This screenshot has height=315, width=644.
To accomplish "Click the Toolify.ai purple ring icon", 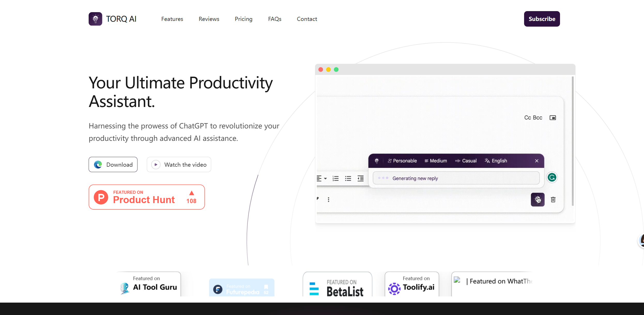I will pos(394,289).
